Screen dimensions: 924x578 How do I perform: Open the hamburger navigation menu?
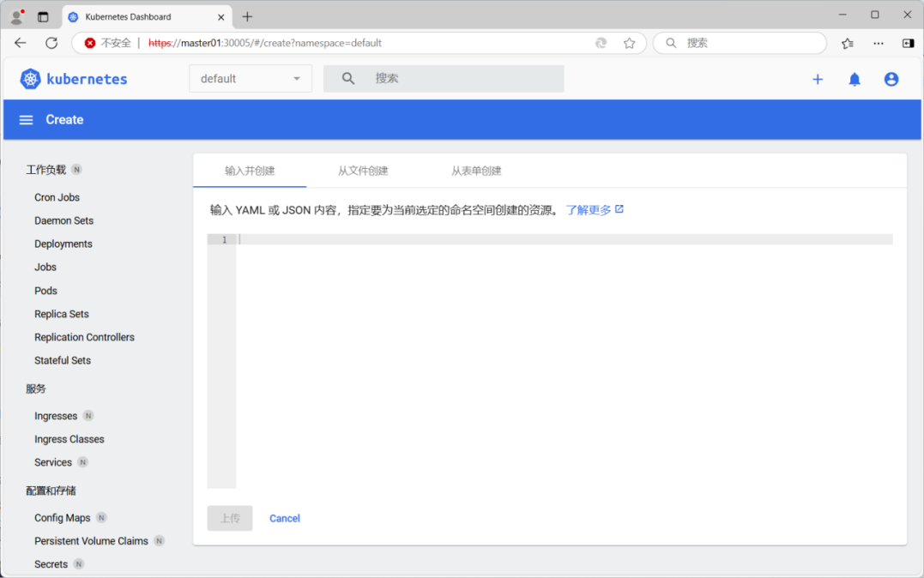[26, 119]
